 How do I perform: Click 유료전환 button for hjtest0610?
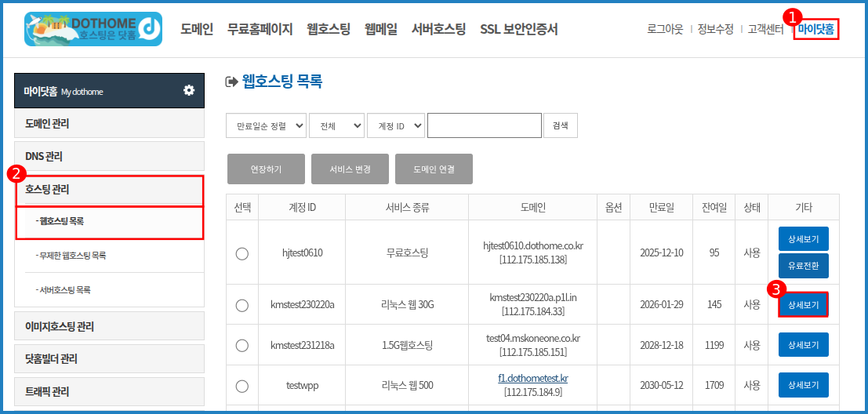[x=803, y=266]
